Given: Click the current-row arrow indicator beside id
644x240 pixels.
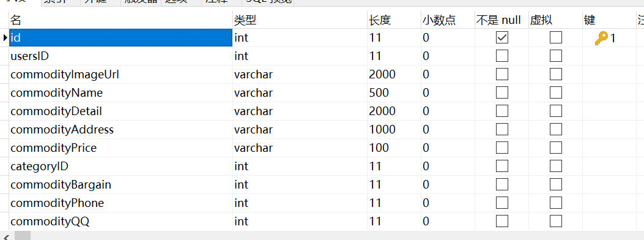Looking at the screenshot, I should click(5, 38).
